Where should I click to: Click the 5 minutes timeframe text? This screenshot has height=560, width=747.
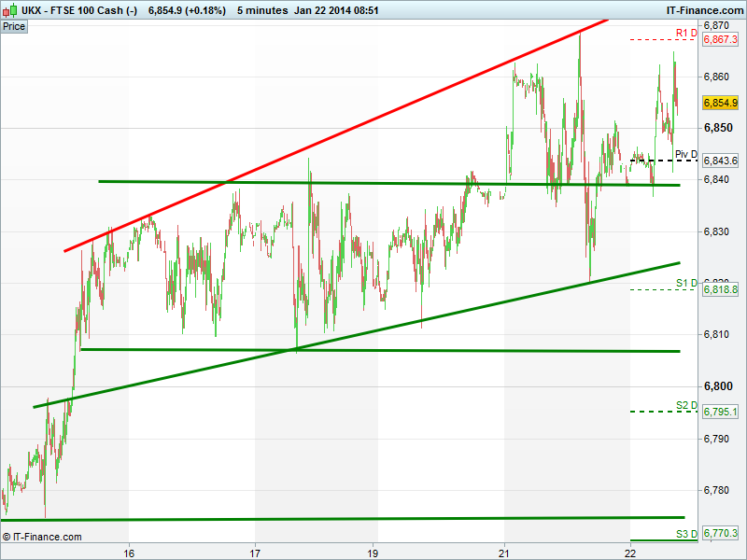pyautogui.click(x=262, y=10)
